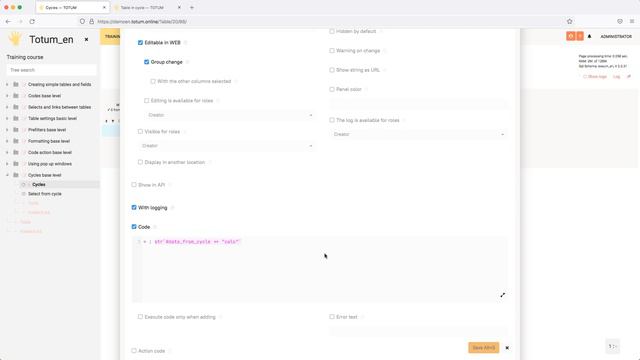The height and width of the screenshot is (360, 640).
Task: Click the Panel color input field
Action: tap(418, 104)
